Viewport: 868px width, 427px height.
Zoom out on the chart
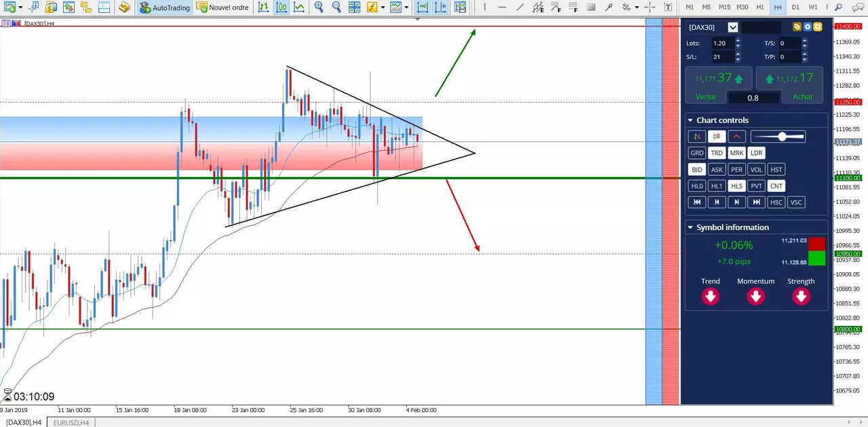click(336, 7)
